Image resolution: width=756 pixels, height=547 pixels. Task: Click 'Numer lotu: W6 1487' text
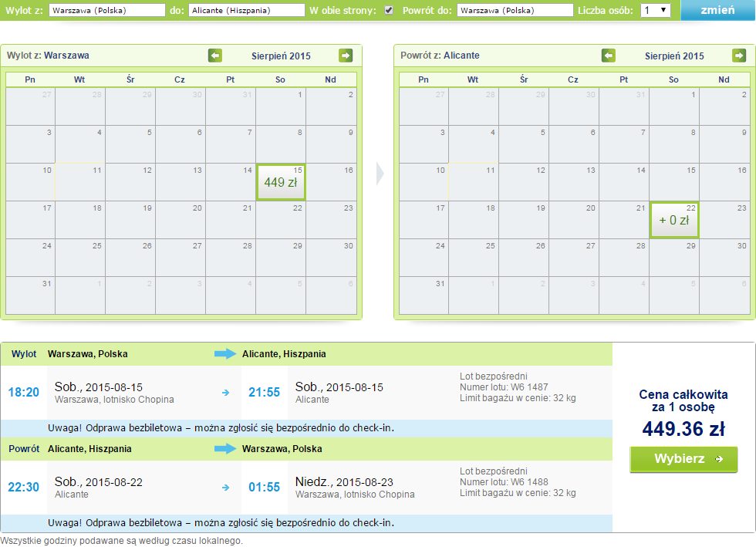(504, 387)
